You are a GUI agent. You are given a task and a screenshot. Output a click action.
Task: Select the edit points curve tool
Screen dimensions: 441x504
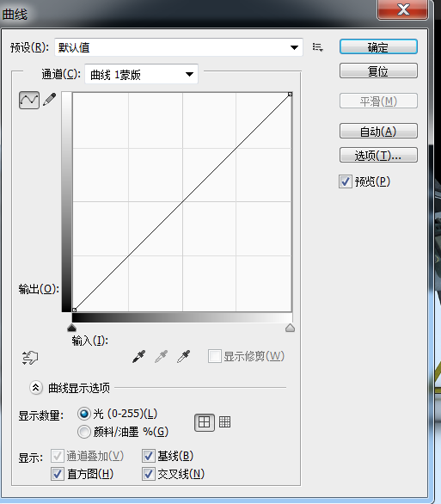point(29,100)
